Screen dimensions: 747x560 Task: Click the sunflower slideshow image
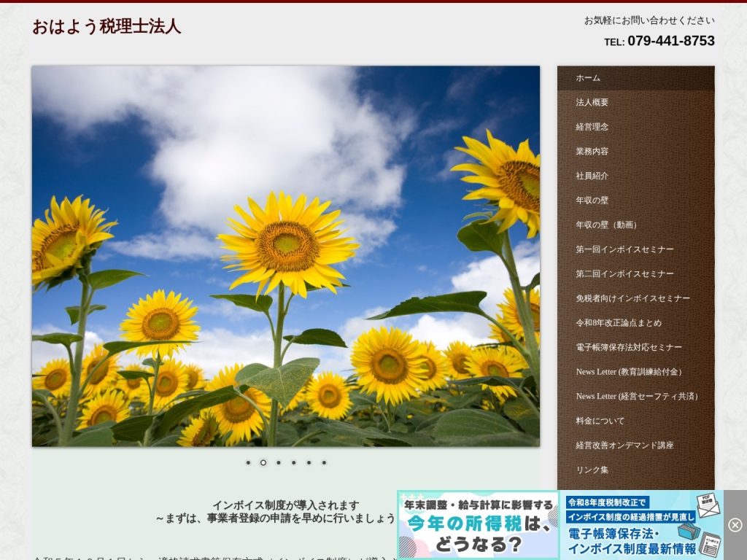tap(286, 256)
